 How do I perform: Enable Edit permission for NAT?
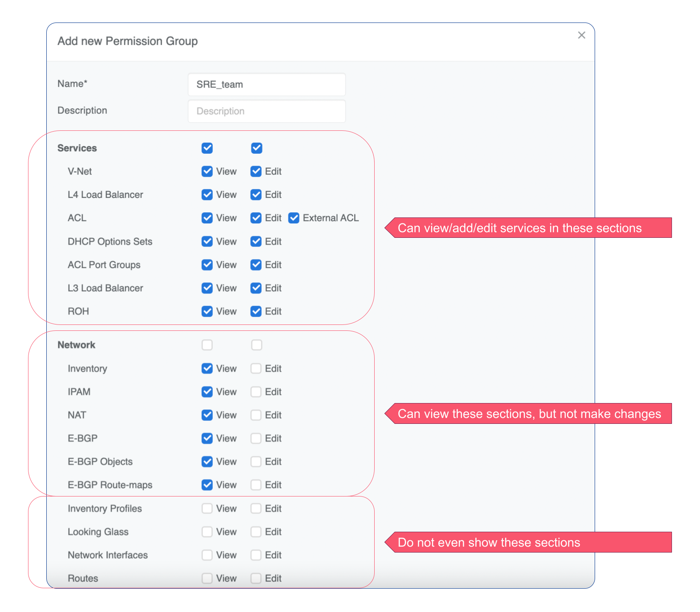pyautogui.click(x=256, y=415)
